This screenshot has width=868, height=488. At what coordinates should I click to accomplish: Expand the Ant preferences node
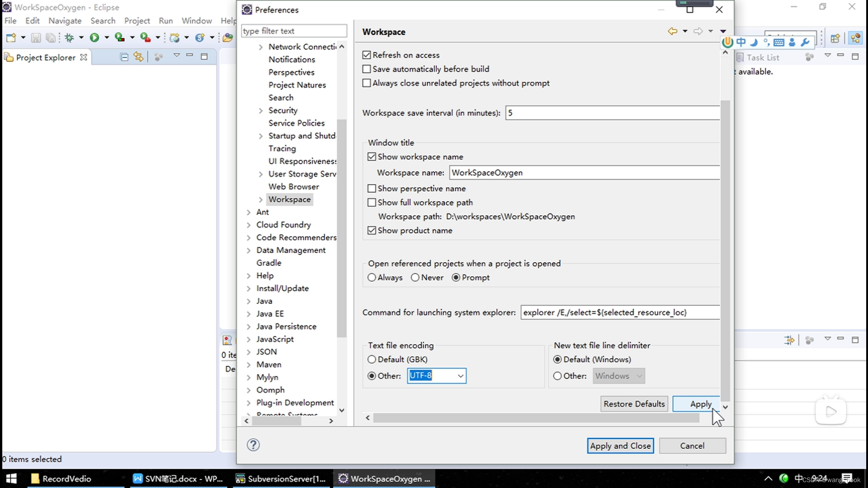tap(248, 212)
